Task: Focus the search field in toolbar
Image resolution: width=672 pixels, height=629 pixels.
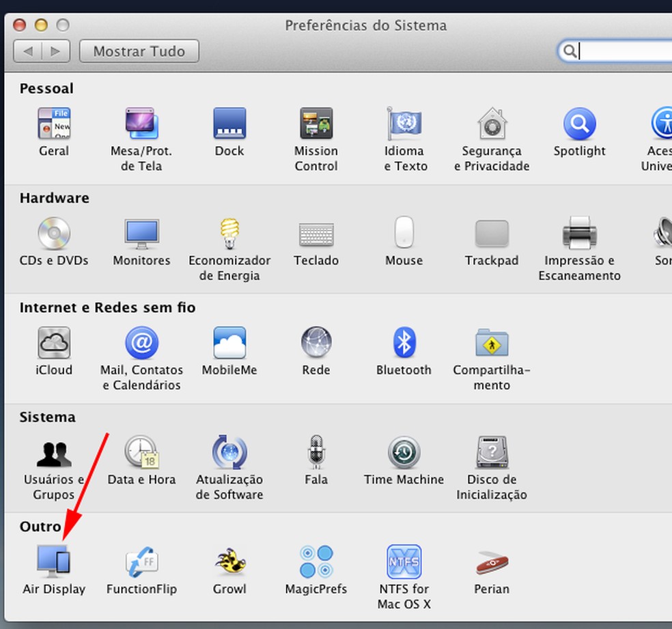Action: (x=615, y=51)
